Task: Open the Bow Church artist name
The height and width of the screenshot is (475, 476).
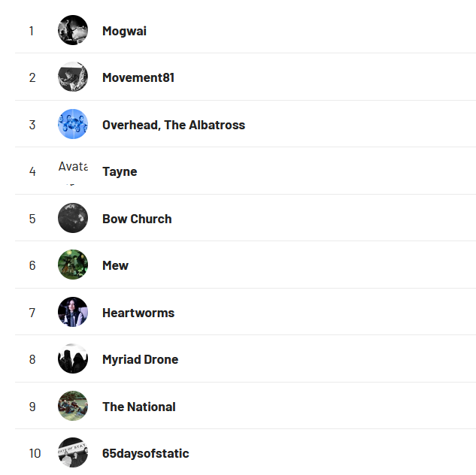Action: click(137, 219)
